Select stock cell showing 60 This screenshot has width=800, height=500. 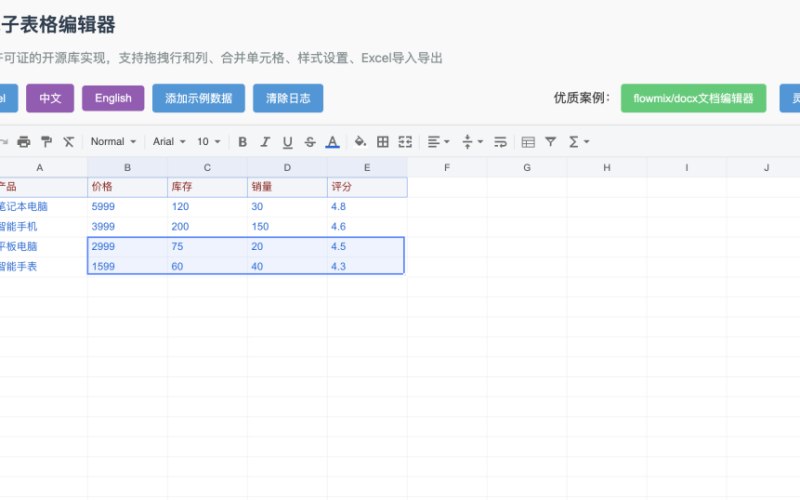tap(207, 266)
